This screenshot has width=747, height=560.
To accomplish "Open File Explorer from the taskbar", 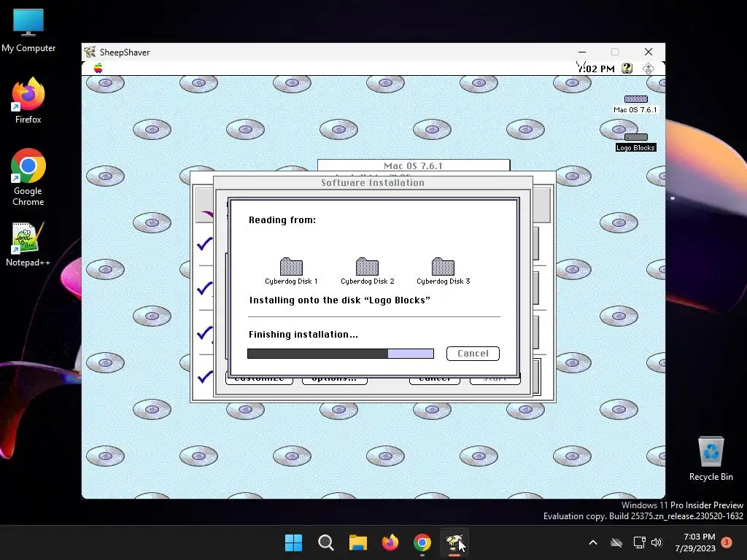I will point(357,542).
